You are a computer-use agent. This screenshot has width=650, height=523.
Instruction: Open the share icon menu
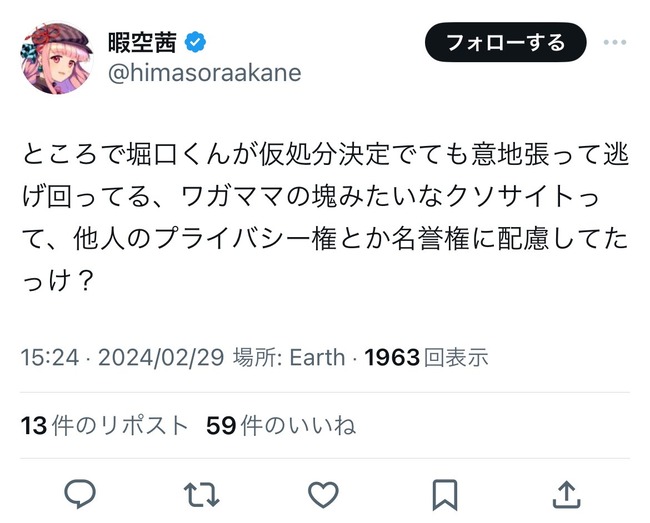[x=566, y=494]
